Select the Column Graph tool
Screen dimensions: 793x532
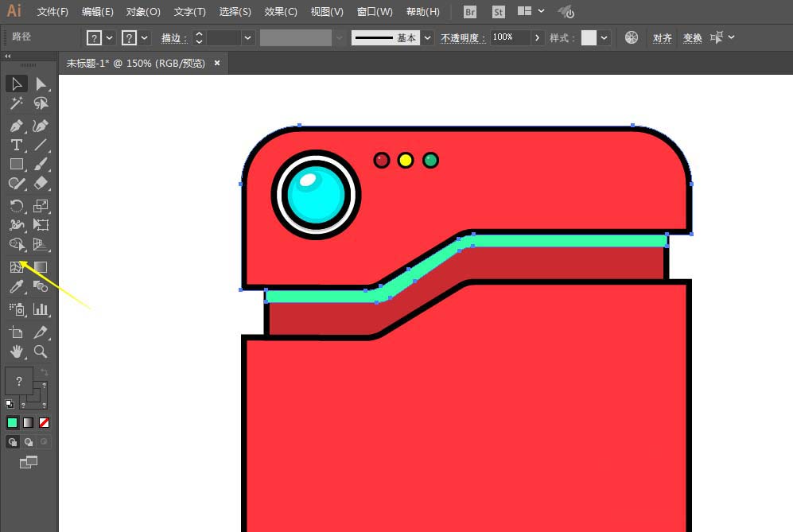(x=41, y=309)
